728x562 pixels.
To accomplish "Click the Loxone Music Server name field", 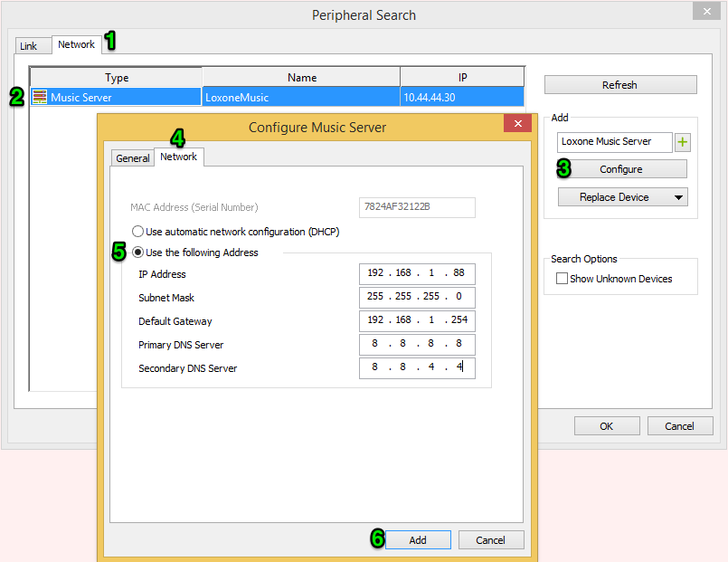I will click(614, 142).
